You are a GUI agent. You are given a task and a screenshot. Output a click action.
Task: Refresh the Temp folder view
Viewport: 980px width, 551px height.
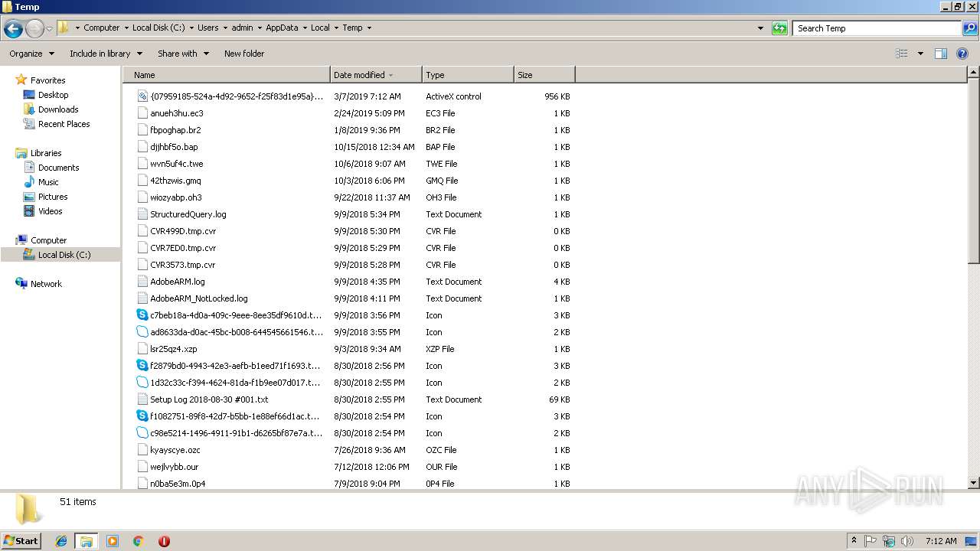click(x=779, y=28)
